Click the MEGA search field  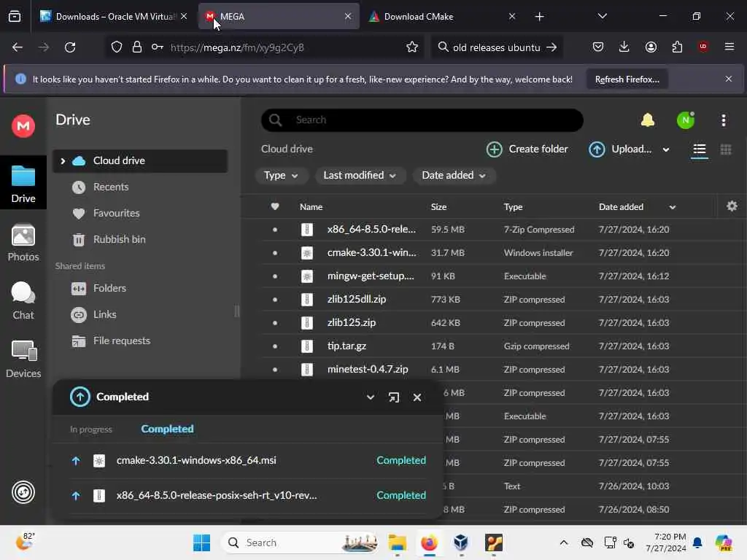click(422, 120)
